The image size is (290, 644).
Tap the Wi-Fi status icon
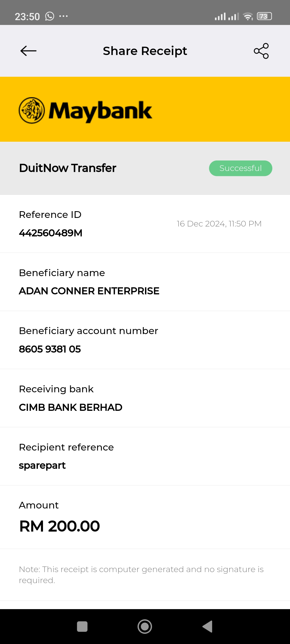point(248,16)
